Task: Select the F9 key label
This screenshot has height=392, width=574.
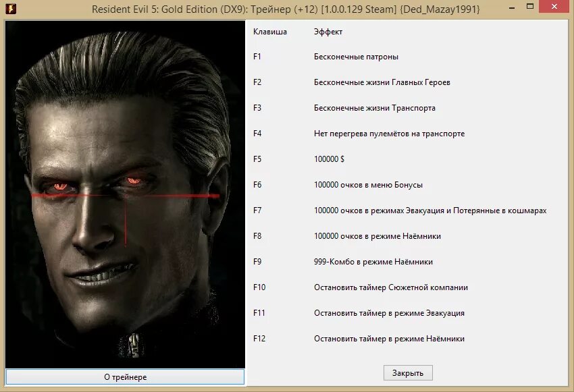Action: [x=257, y=262]
